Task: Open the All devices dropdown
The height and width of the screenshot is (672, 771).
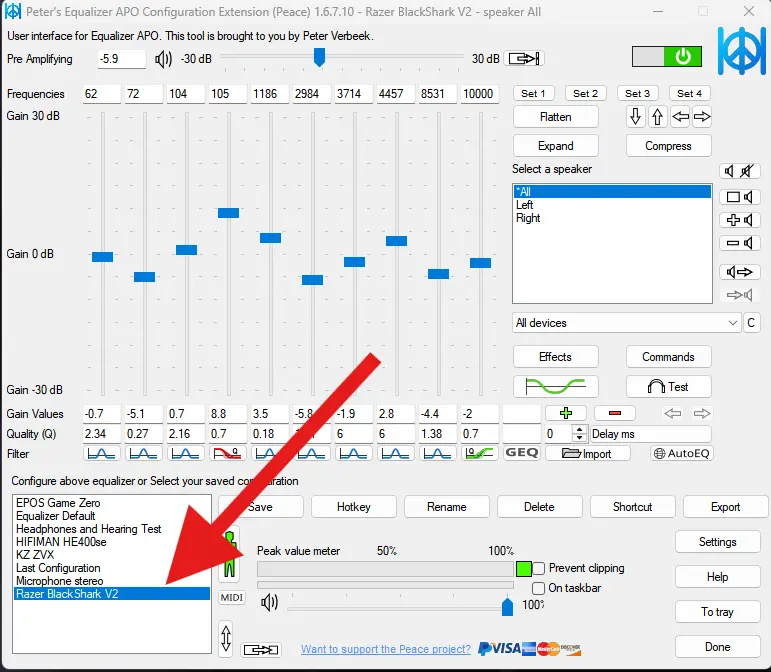Action: point(626,323)
